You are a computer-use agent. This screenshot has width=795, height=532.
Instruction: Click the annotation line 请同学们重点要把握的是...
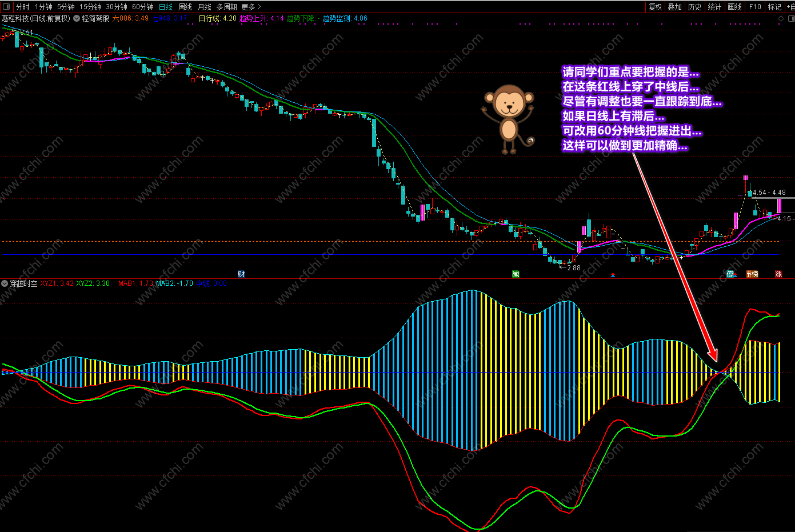630,72
